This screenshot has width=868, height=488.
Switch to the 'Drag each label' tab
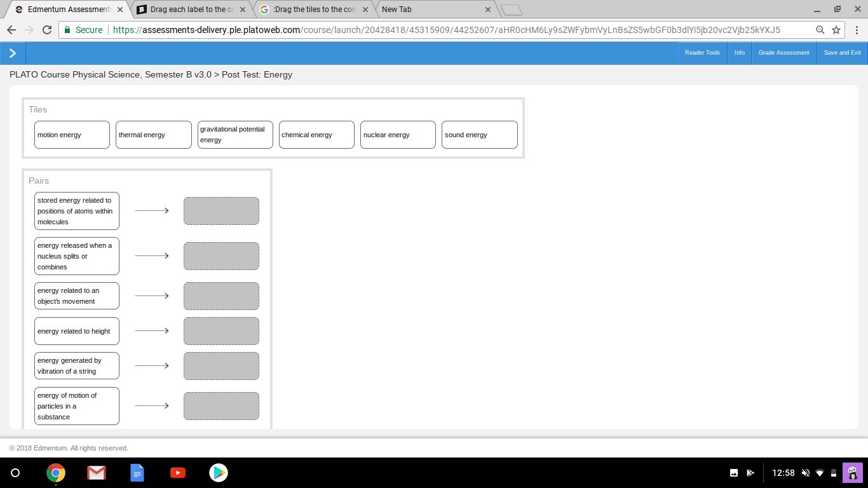coord(192,10)
